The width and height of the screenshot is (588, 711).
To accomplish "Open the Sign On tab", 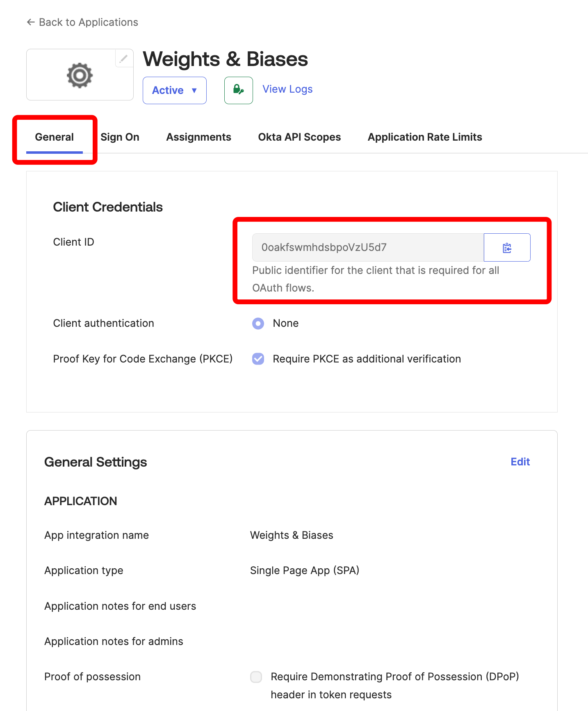I will click(120, 137).
